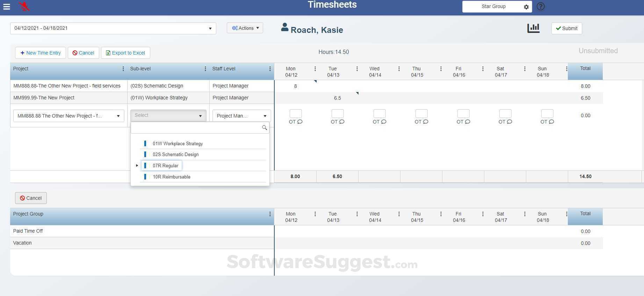Add Friday OT comment bubble

[x=468, y=122]
